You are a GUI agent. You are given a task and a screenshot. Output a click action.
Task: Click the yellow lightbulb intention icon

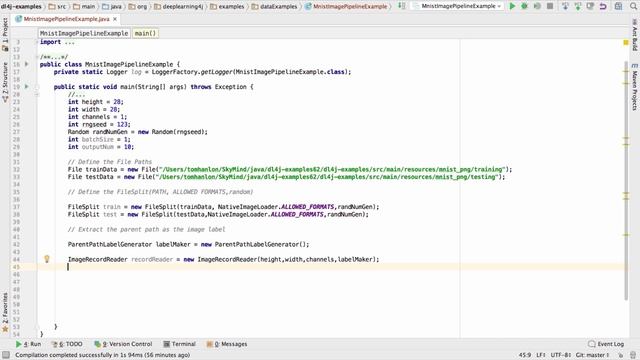coord(47,259)
